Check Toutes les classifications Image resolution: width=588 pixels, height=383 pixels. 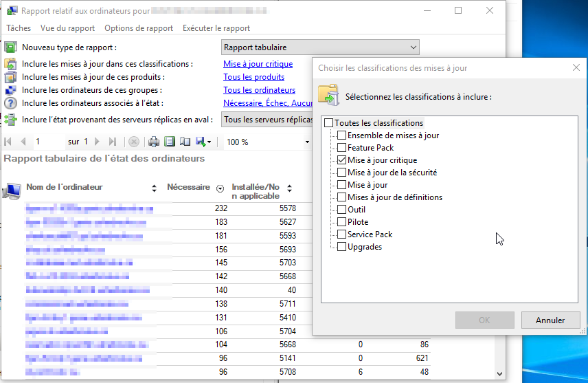click(x=329, y=123)
